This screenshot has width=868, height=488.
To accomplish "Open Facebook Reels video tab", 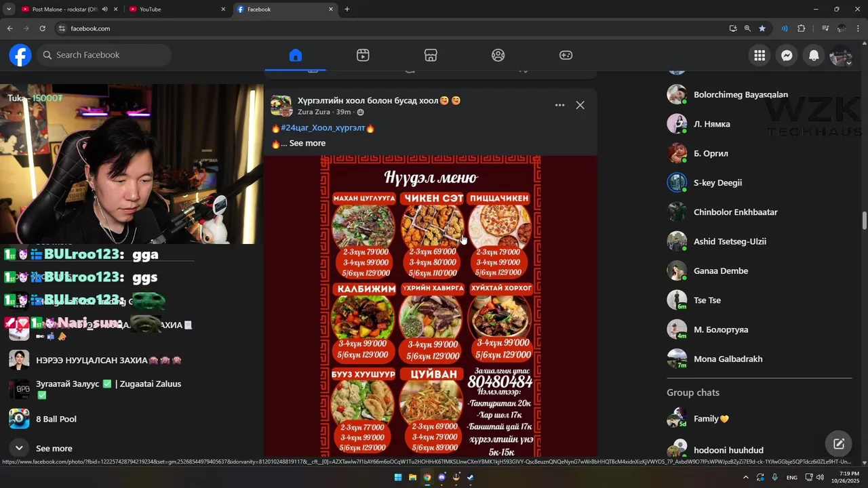I will pyautogui.click(x=363, y=55).
